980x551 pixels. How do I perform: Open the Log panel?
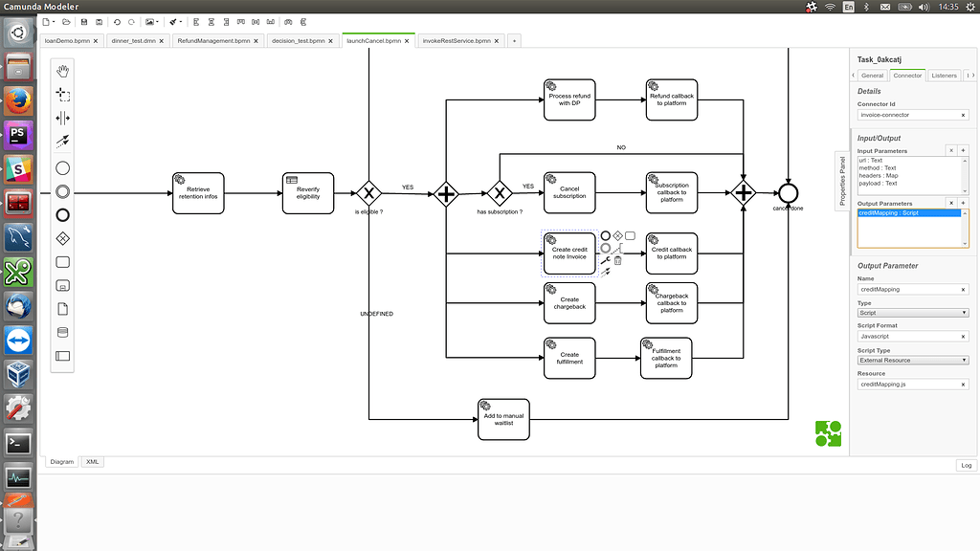966,465
